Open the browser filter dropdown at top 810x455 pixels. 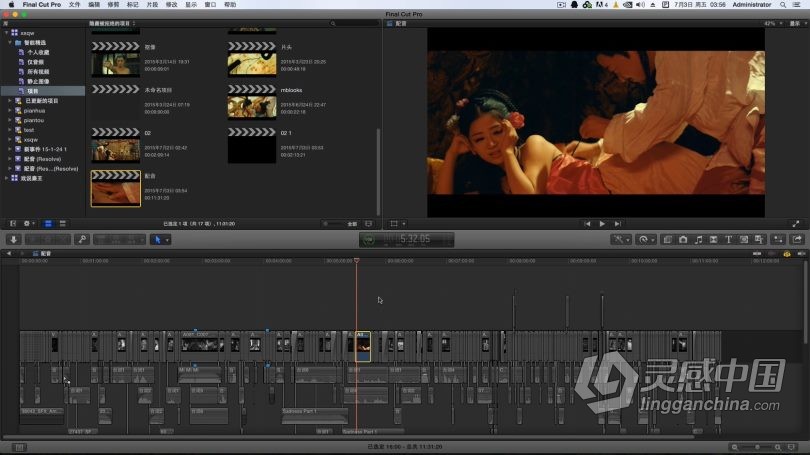tap(112, 23)
